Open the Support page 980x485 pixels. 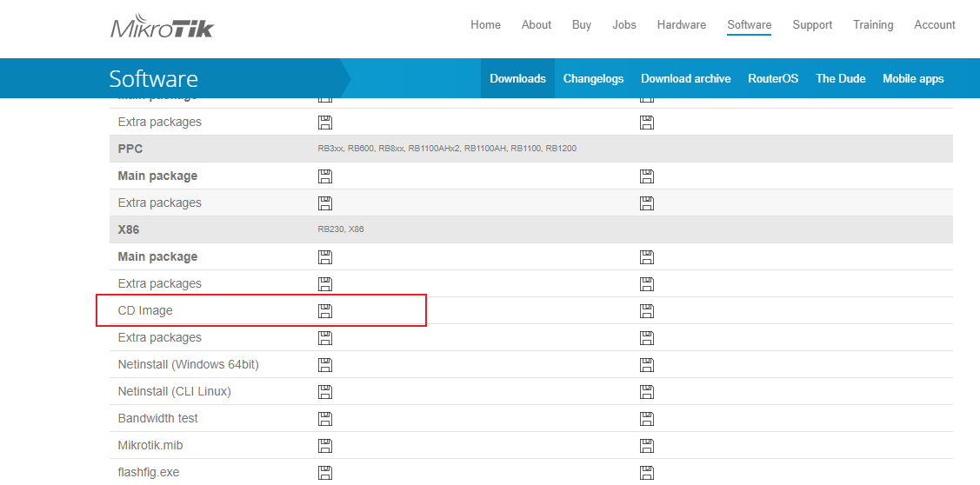[812, 25]
